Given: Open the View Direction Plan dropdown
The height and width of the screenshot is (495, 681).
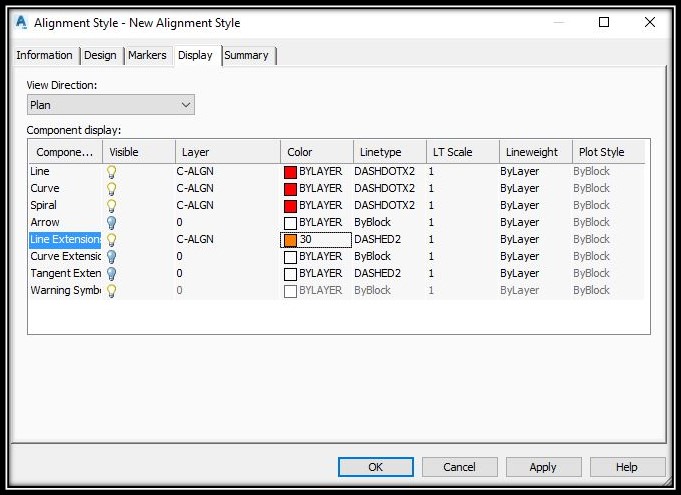Looking at the screenshot, I should (111, 105).
